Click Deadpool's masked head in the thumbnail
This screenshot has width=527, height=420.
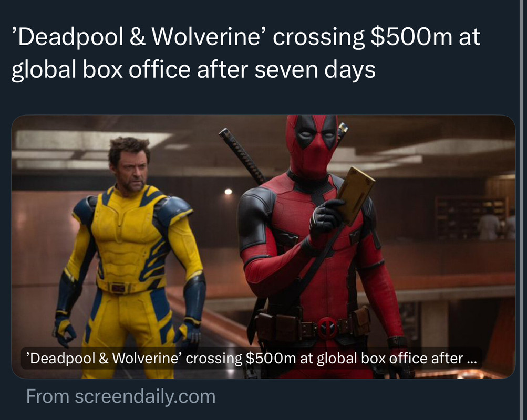(x=312, y=144)
